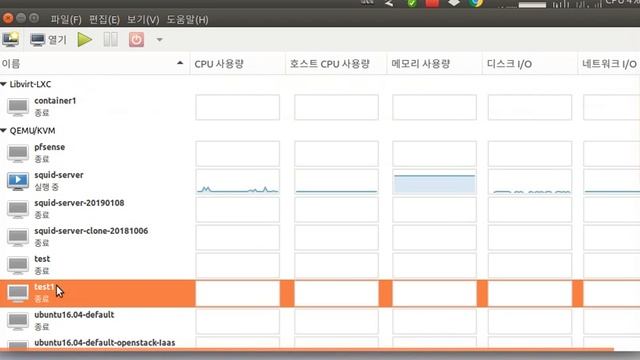Image resolution: width=640 pixels, height=360 pixels.
Task: Collapse the QEMU/KVM connection group
Action: point(4,131)
